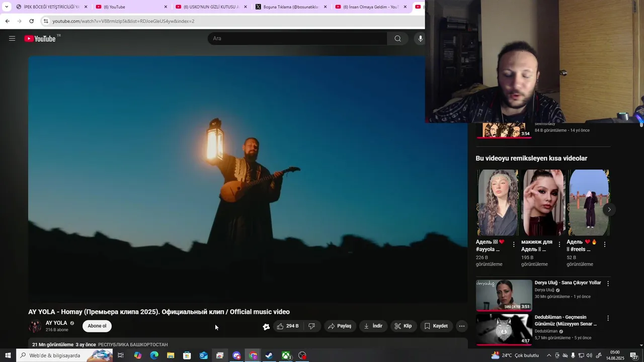Close the USKO'NUN GİZLİ KUTUSU tab
Viewport: 644px width, 362px height.
pyautogui.click(x=246, y=7)
